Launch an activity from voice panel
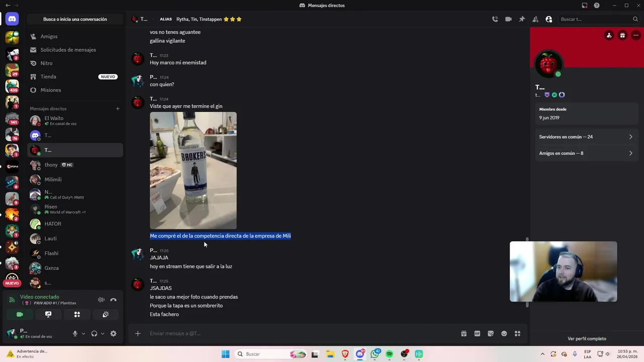This screenshot has height=362, width=644. 77,314
